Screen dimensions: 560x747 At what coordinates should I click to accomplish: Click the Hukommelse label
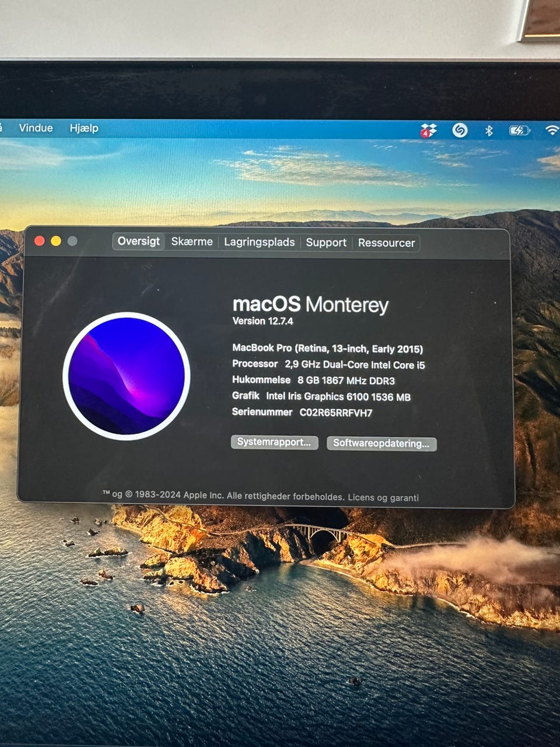(x=261, y=380)
